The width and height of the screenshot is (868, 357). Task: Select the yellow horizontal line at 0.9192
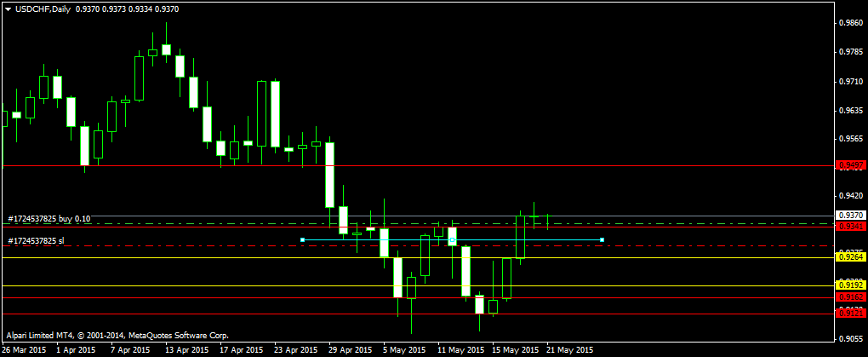[x=418, y=285]
